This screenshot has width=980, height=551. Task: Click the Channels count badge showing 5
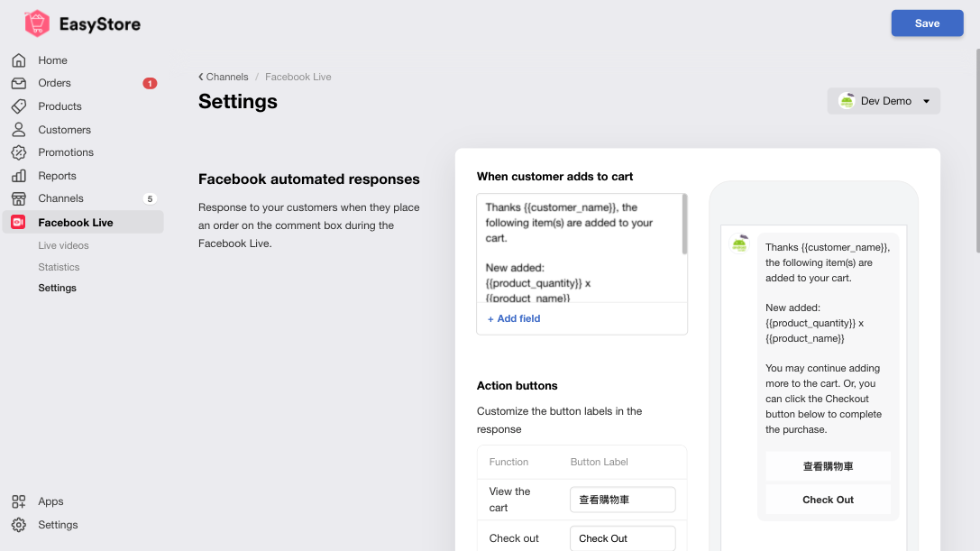pyautogui.click(x=150, y=199)
